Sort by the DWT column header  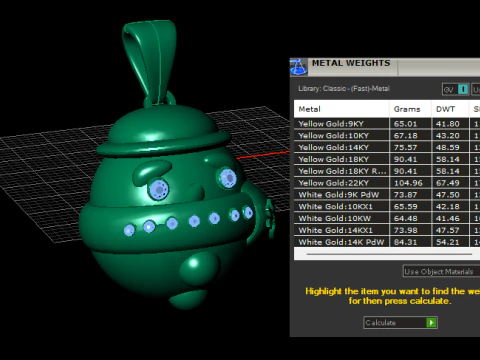pos(450,109)
